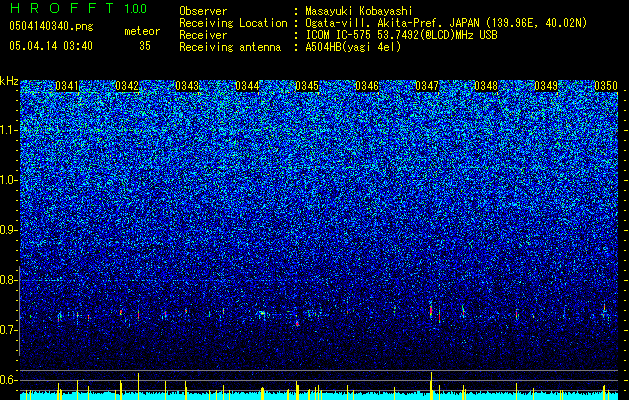Click the 0342 time marker
629x400 pixels.
(127, 86)
